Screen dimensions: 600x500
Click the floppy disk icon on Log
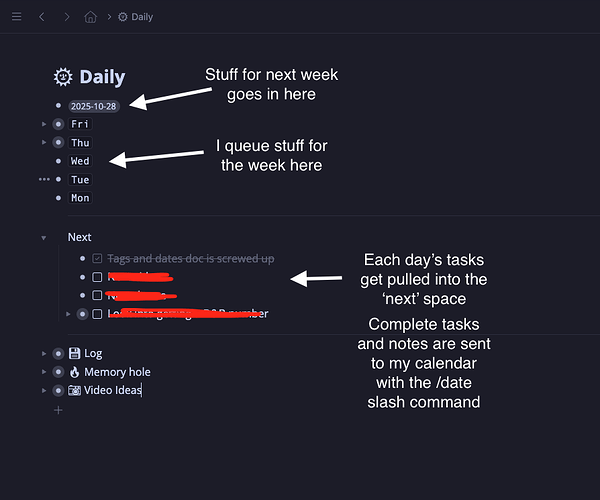[x=75, y=353]
